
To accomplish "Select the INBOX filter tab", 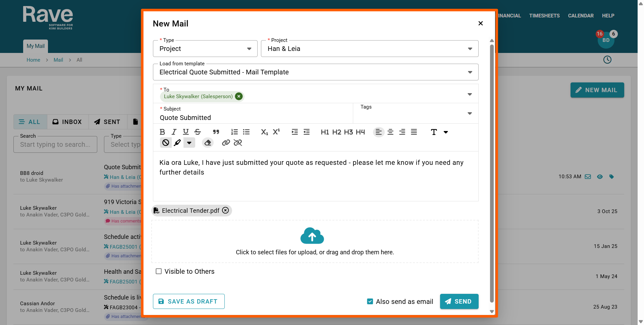I will (67, 122).
